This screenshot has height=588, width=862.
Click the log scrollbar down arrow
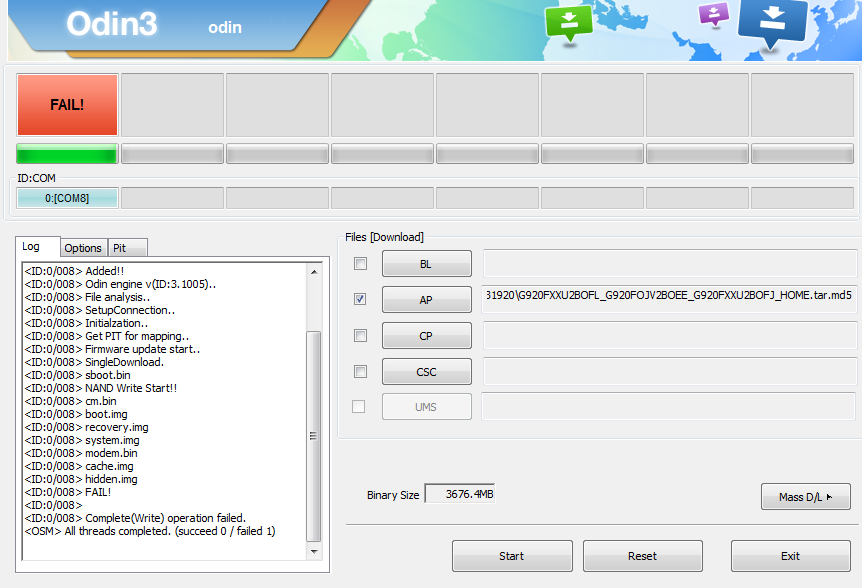[314, 551]
